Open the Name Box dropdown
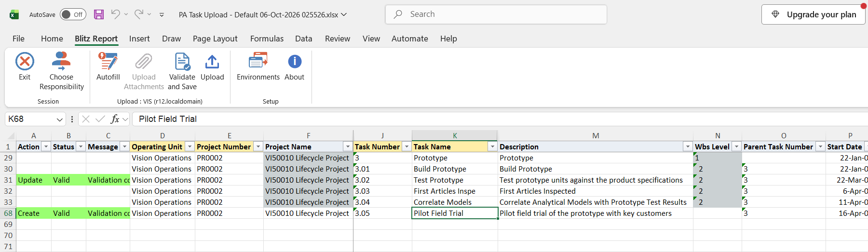 click(60, 119)
